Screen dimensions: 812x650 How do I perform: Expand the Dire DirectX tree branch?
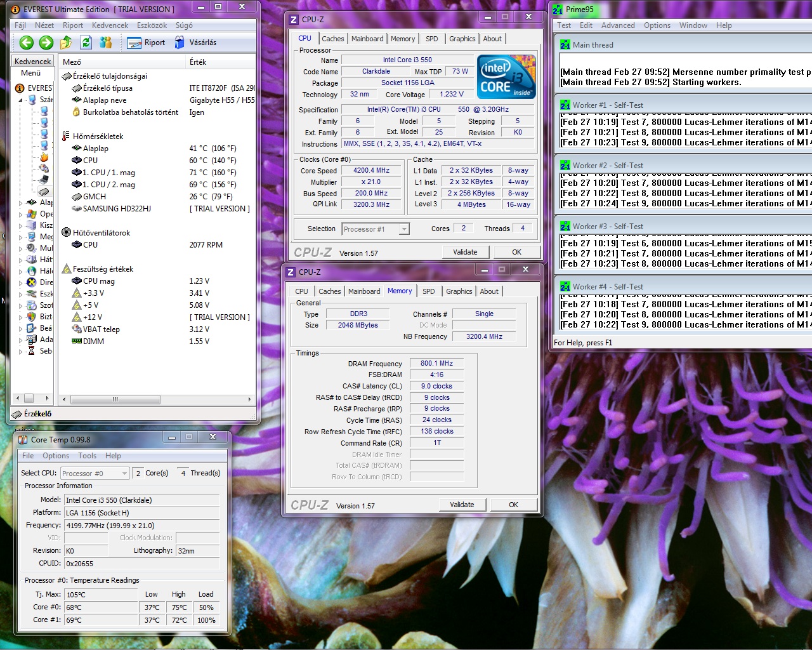point(20,283)
